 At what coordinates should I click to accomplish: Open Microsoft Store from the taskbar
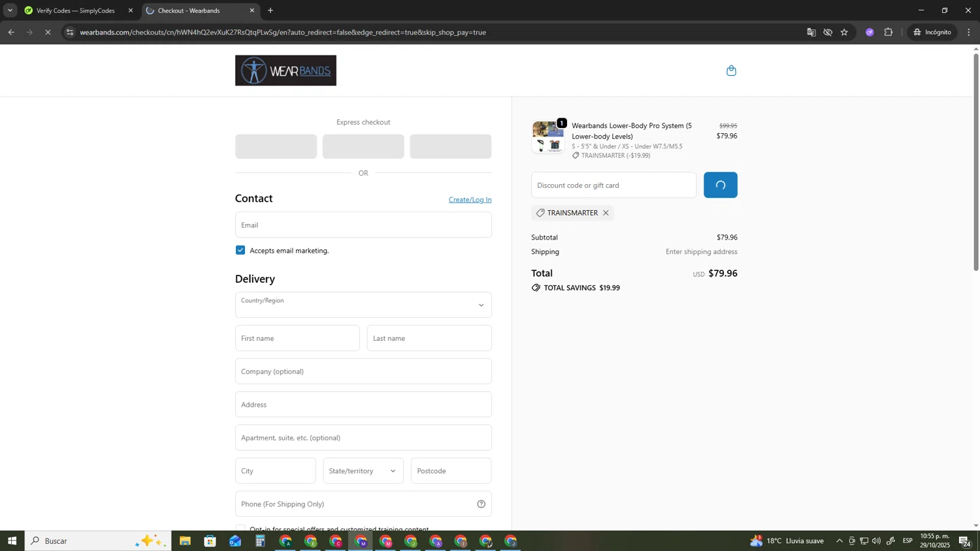click(x=210, y=541)
